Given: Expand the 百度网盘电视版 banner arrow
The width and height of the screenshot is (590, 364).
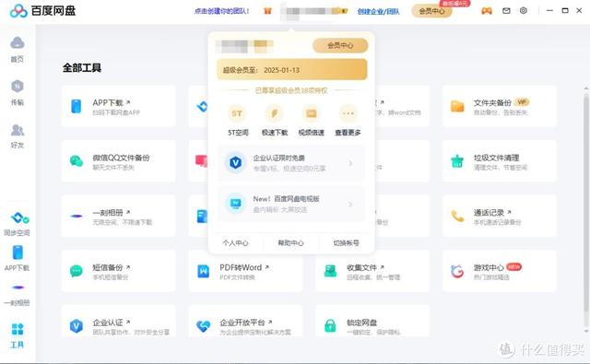Looking at the screenshot, I should (350, 205).
